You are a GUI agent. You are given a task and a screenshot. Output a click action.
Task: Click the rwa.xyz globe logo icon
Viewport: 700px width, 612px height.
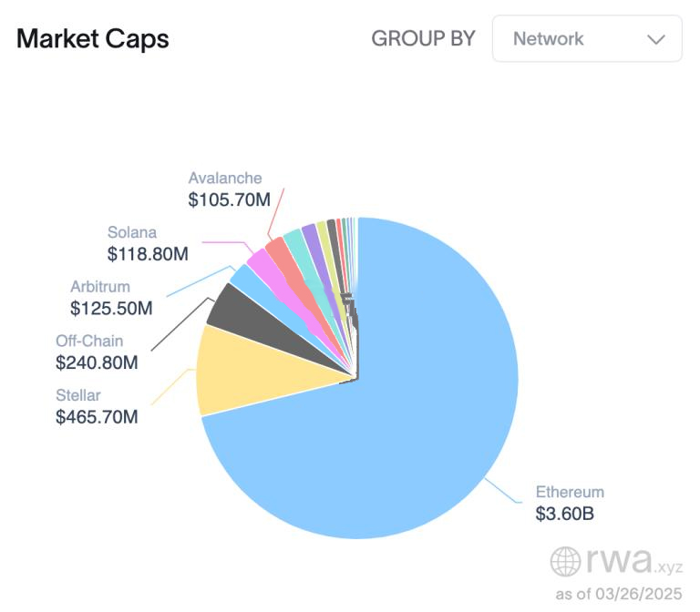[566, 561]
